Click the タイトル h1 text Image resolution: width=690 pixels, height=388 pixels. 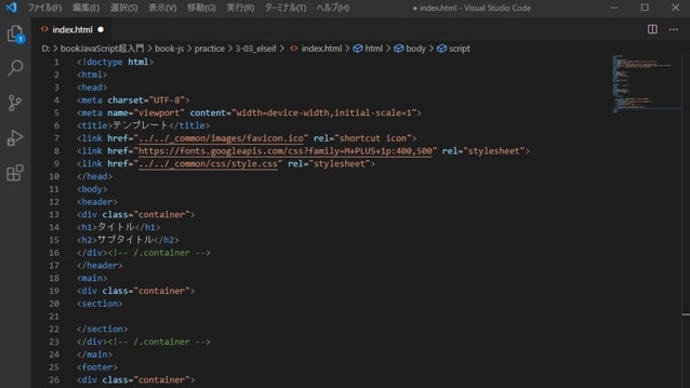(116, 227)
